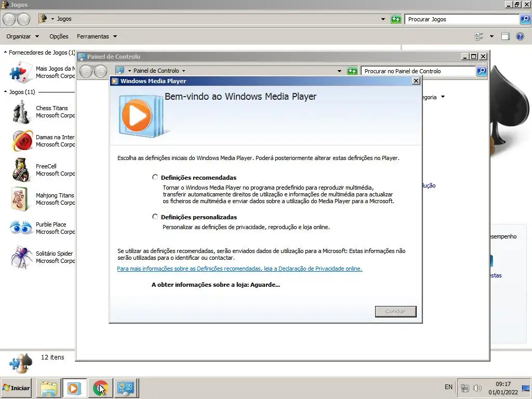Click the change view icon in Jogos toolbar
532x399 pixels.
[479, 36]
